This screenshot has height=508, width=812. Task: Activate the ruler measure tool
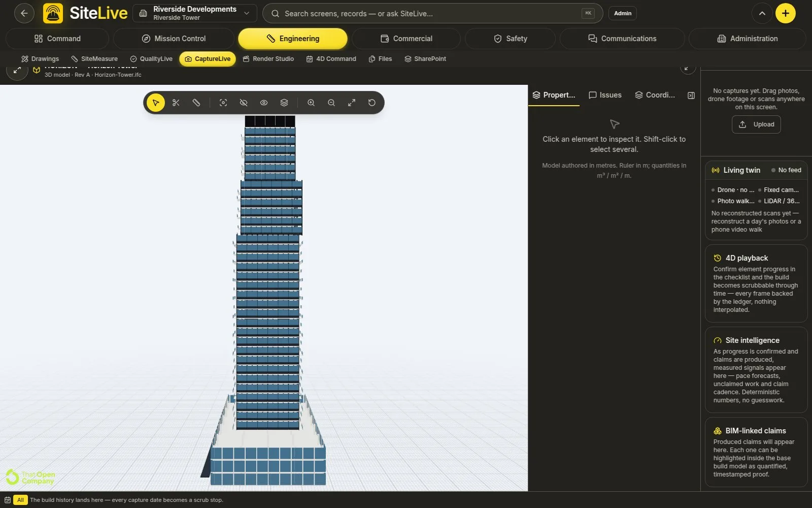click(196, 103)
